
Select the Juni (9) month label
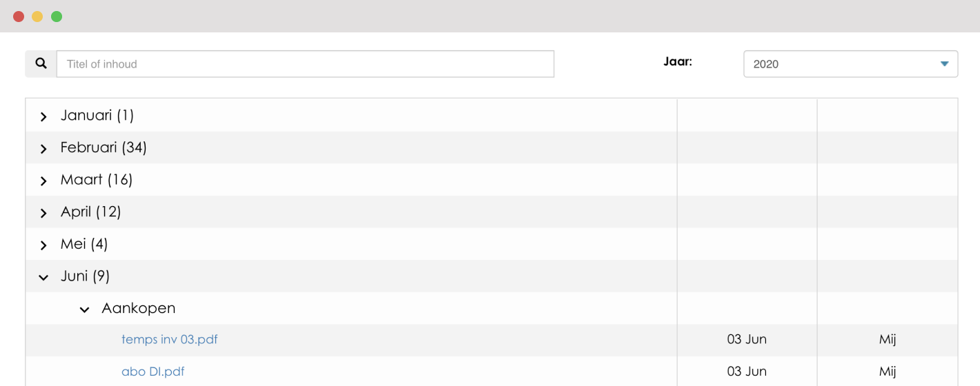coord(85,276)
